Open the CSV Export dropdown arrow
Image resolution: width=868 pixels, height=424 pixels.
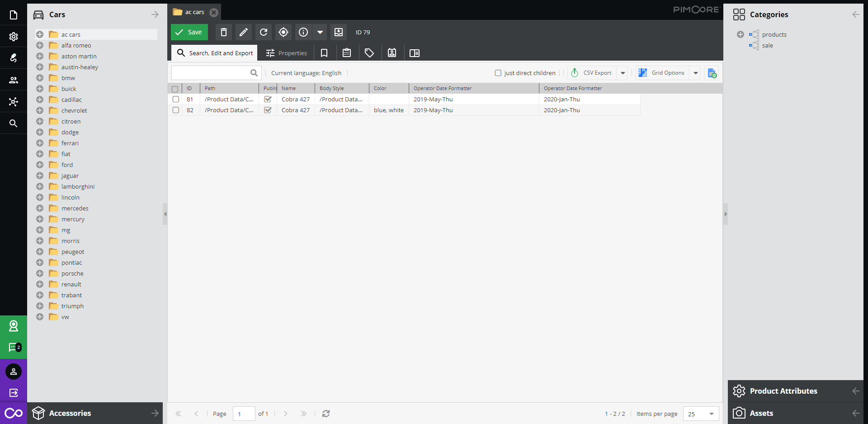coord(623,73)
